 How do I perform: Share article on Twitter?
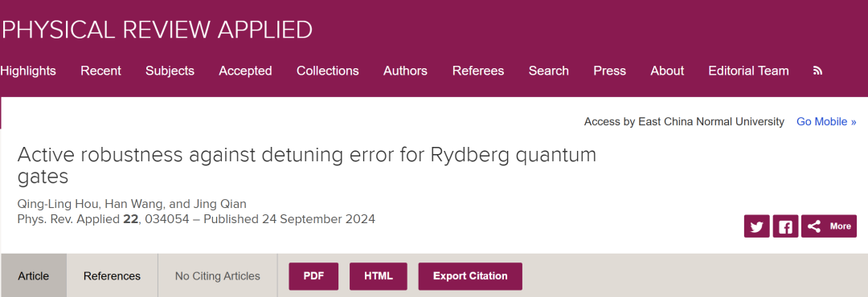tap(757, 226)
